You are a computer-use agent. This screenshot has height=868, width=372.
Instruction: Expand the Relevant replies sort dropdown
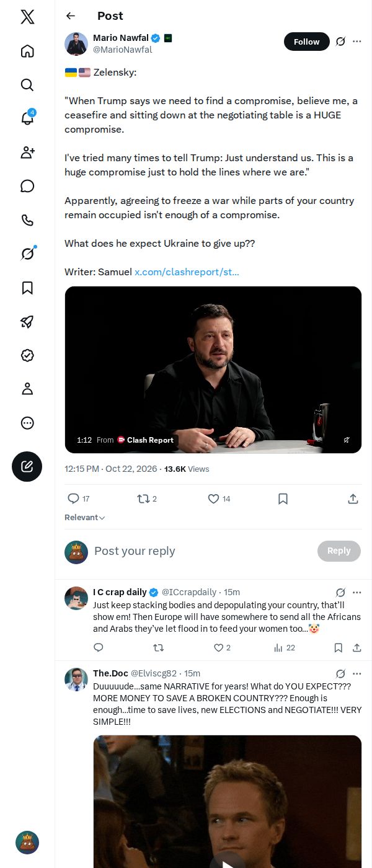(x=85, y=517)
